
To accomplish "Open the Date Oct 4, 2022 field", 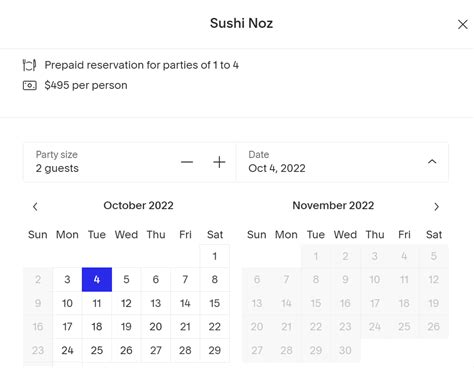I will tap(342, 162).
